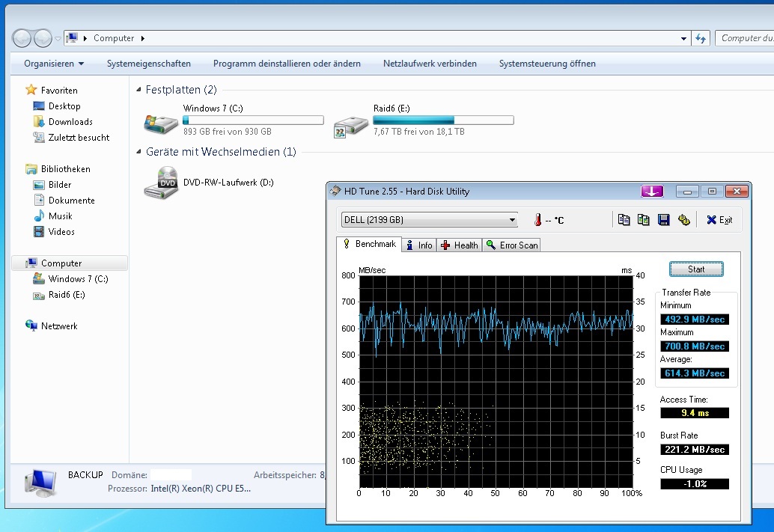774x532 pixels.
Task: Click the Prozessor value Intel(R) Xeon(R) CPU
Action: (x=201, y=489)
